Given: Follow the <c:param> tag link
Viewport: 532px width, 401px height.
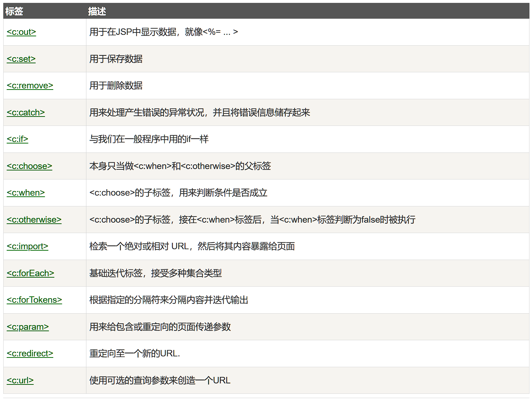Looking at the screenshot, I should point(28,327).
